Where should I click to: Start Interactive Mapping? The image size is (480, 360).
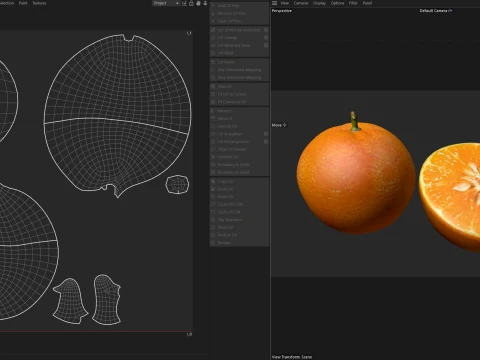pos(239,70)
